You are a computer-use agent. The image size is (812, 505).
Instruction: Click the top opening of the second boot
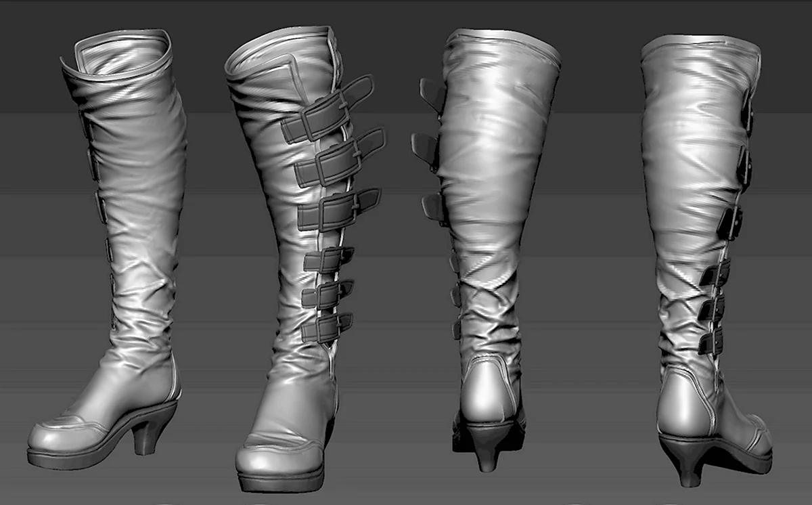pyautogui.click(x=277, y=46)
